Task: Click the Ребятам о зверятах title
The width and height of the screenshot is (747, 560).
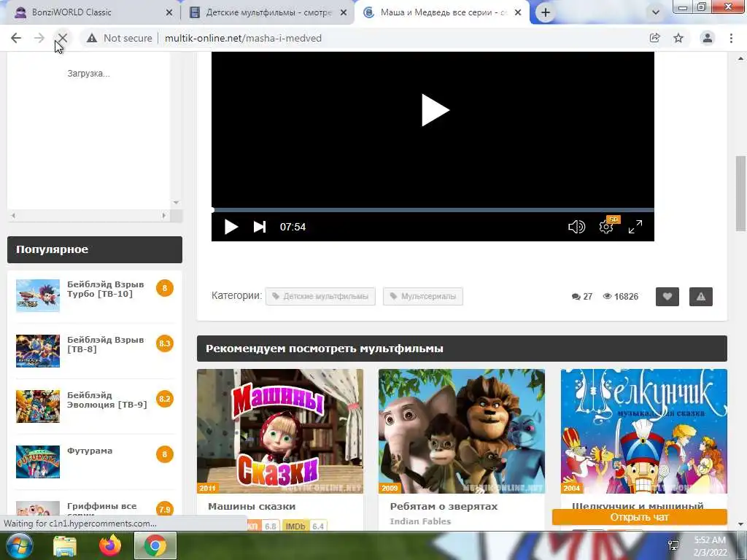Action: [x=444, y=507]
